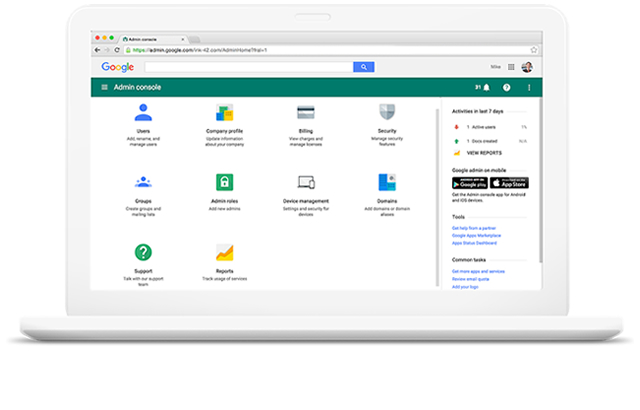Image resolution: width=640 pixels, height=410 pixels.
Task: Click the Google search input field
Action: tap(248, 67)
